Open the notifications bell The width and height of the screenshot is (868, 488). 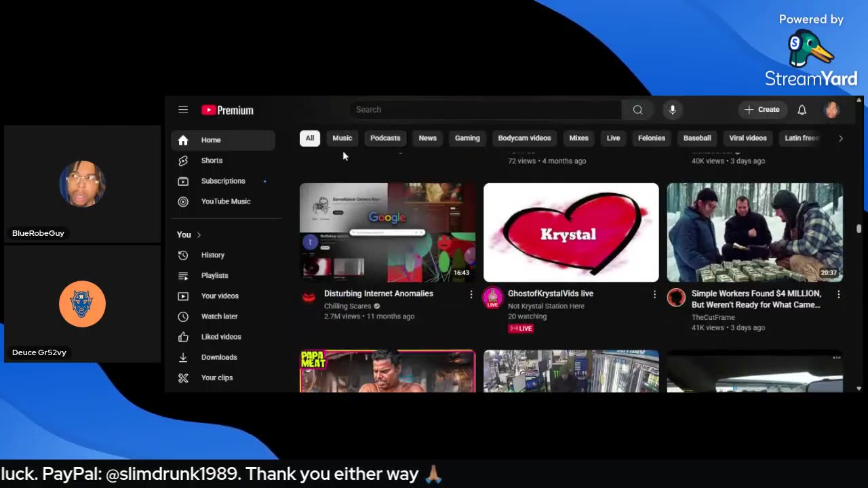tap(802, 110)
